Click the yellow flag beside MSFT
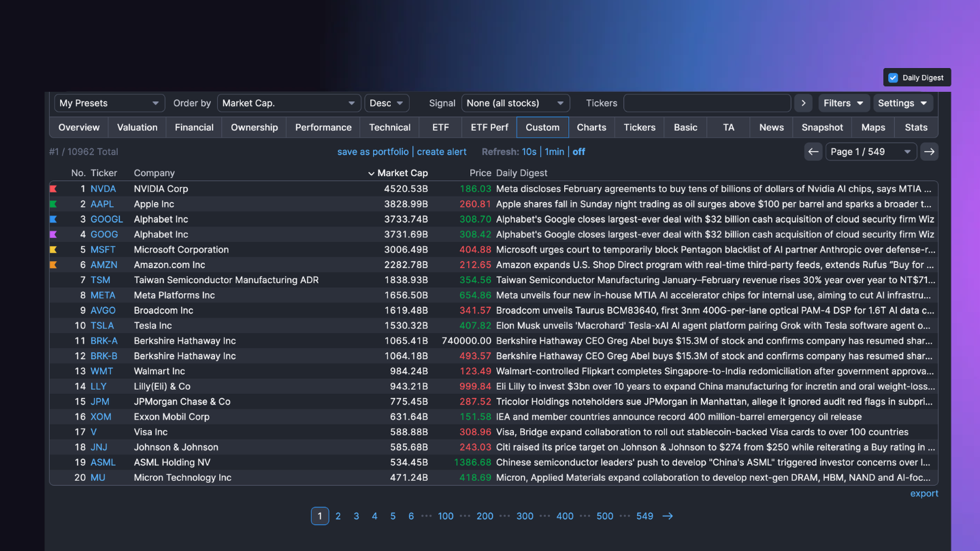 point(53,250)
